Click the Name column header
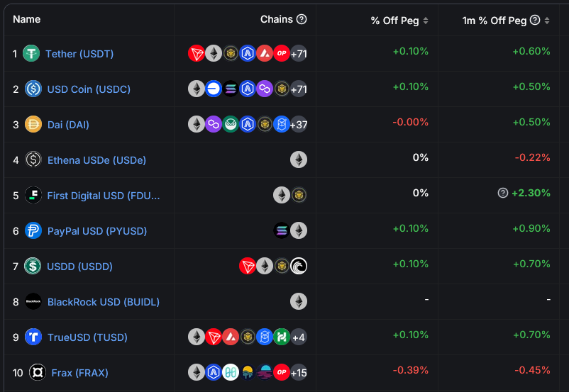Screen dimensions: 569x392 tap(26, 19)
